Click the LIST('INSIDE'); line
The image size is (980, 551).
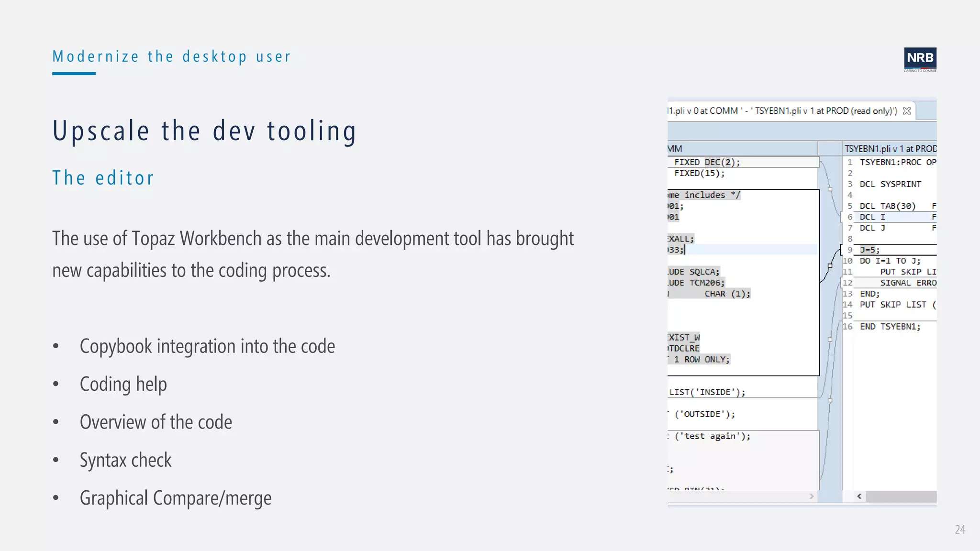[x=707, y=392]
